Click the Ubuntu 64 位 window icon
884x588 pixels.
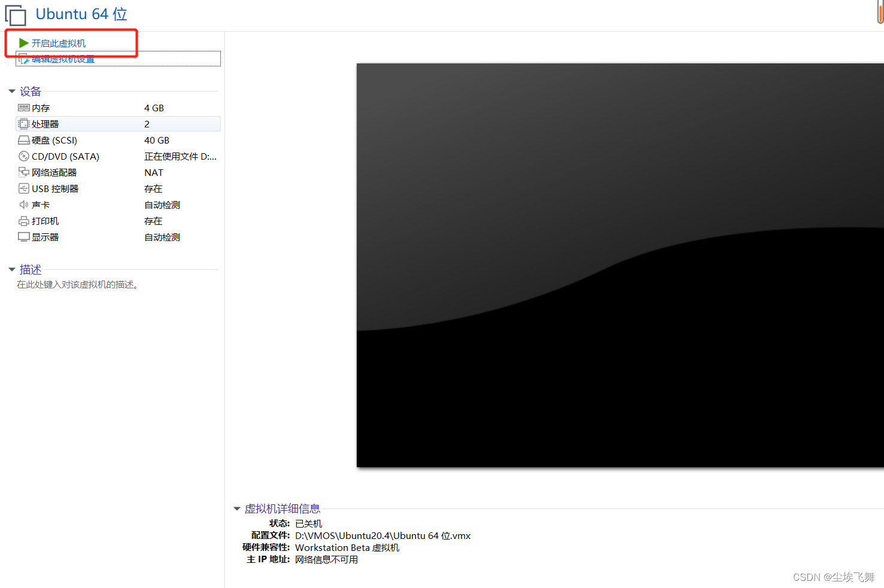tap(16, 16)
